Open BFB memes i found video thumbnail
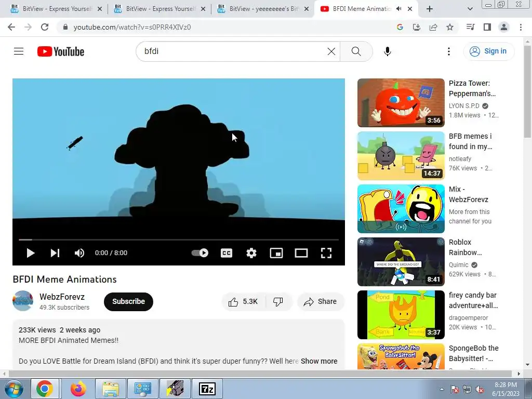The height and width of the screenshot is (399, 532). tap(401, 156)
